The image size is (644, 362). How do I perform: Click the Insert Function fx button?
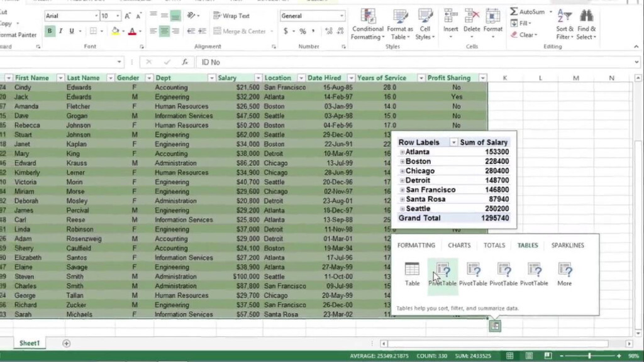[x=185, y=62]
